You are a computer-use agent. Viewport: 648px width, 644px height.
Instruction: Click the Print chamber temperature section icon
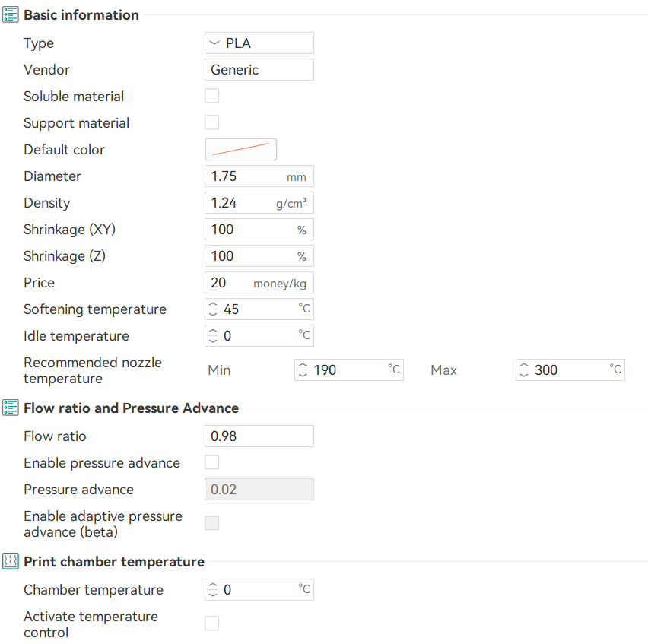11,562
